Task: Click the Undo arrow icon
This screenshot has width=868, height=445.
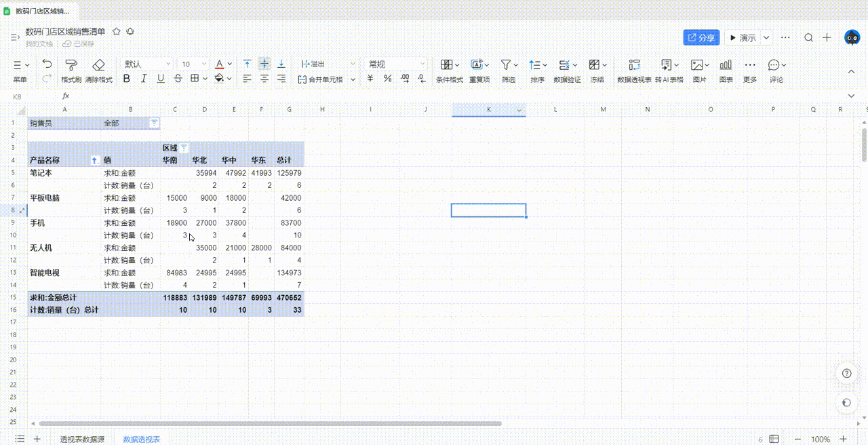Action: (47, 64)
